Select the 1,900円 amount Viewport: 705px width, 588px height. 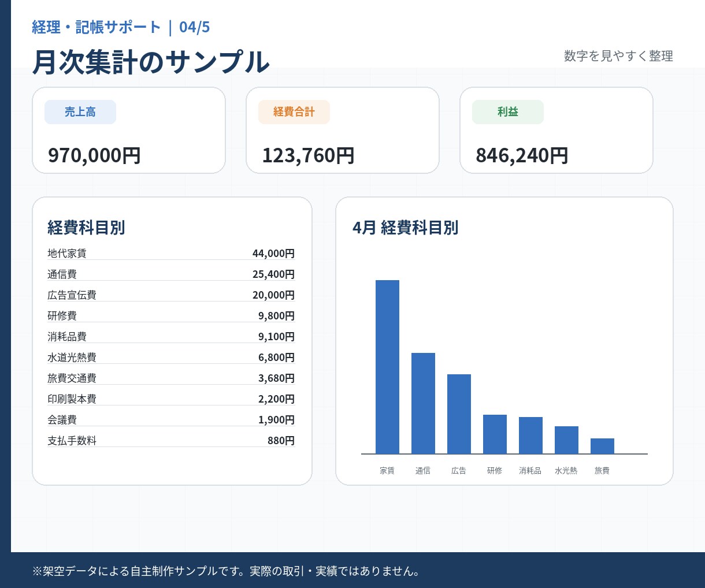point(276,419)
